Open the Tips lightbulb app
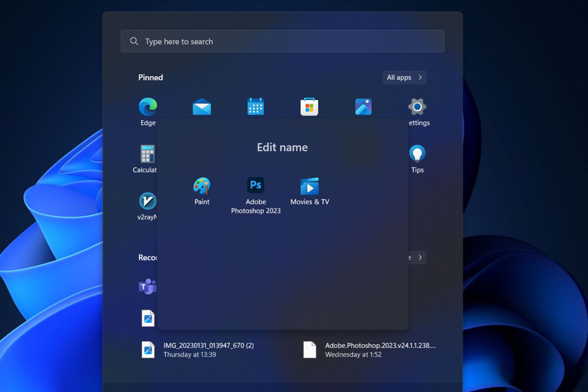The height and width of the screenshot is (392, 588). [x=417, y=153]
